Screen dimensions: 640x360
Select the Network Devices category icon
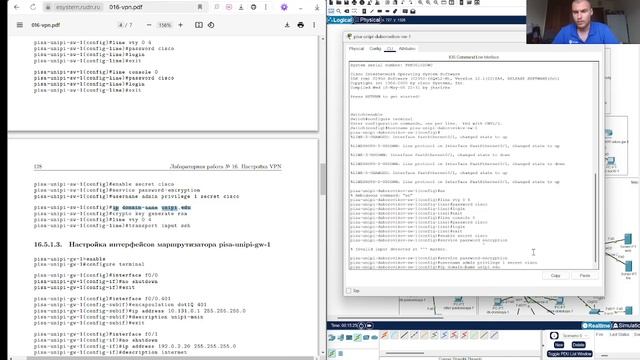point(332,338)
